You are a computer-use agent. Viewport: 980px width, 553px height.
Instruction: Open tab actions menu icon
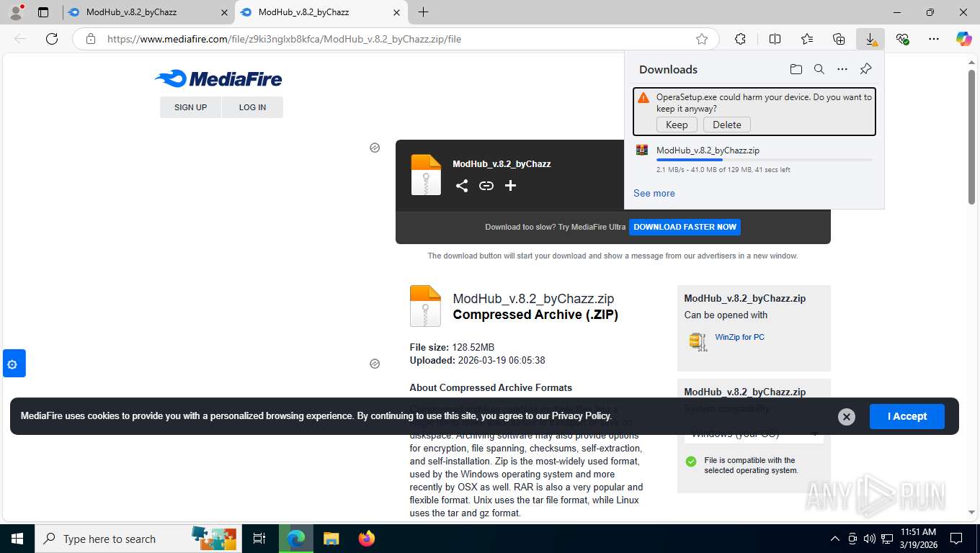pyautogui.click(x=43, y=12)
